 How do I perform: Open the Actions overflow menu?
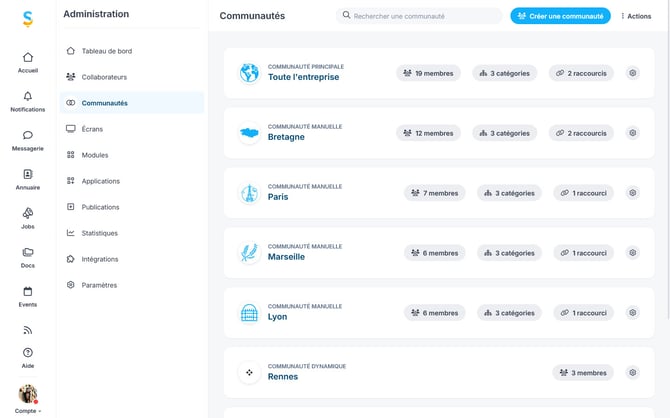(x=636, y=16)
